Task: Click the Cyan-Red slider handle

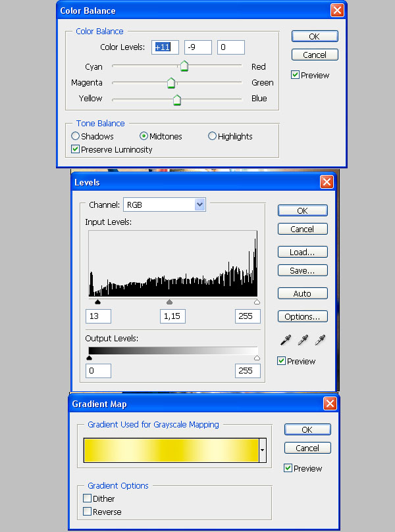Action: click(184, 66)
